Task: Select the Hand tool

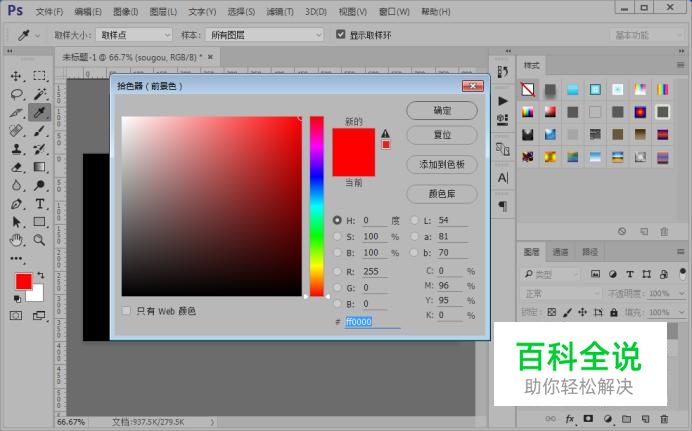Action: tap(16, 240)
